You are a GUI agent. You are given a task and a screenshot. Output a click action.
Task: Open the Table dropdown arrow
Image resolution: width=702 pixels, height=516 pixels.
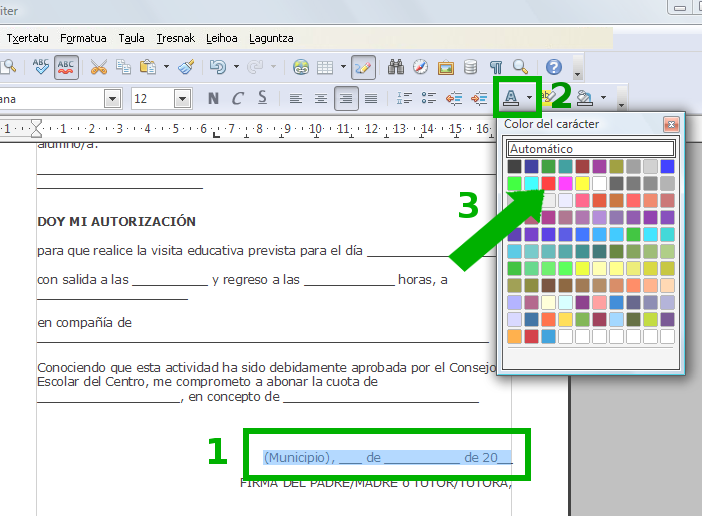(x=343, y=67)
